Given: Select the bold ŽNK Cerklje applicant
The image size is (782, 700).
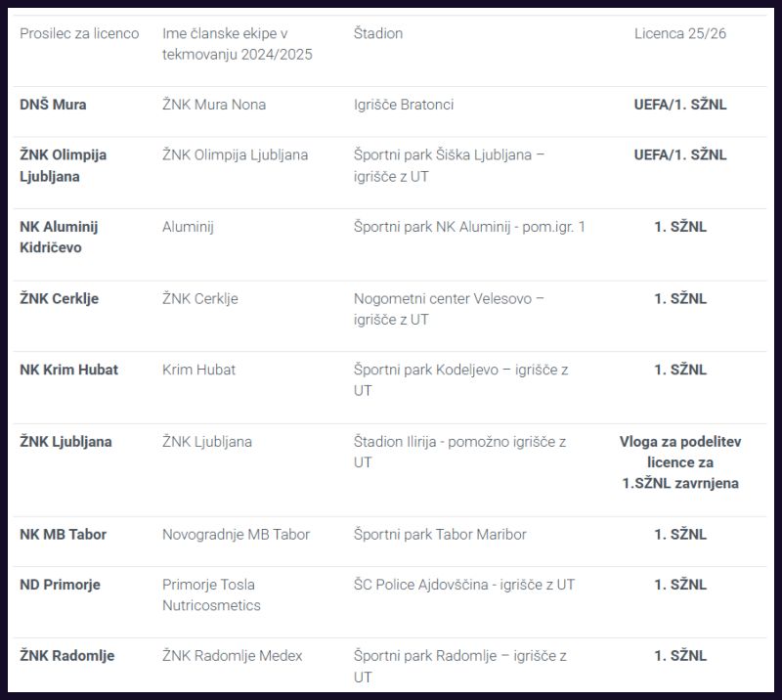Looking at the screenshot, I should 59,299.
